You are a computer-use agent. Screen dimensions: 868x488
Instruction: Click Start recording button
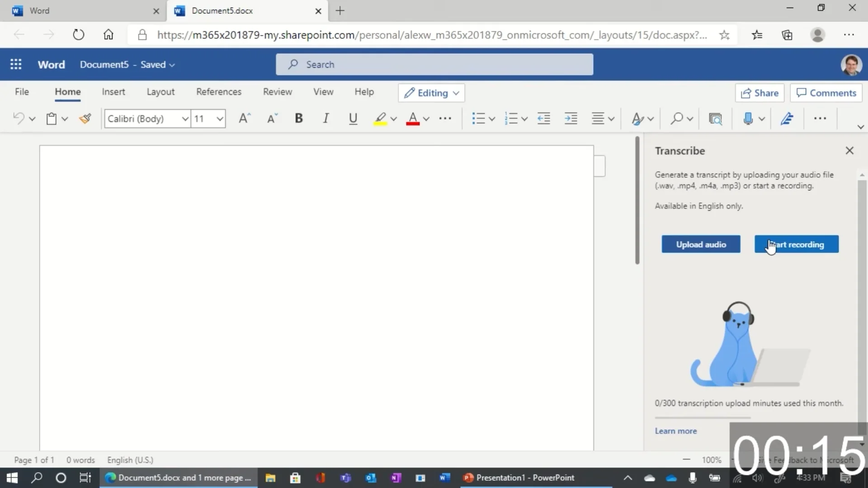click(797, 244)
